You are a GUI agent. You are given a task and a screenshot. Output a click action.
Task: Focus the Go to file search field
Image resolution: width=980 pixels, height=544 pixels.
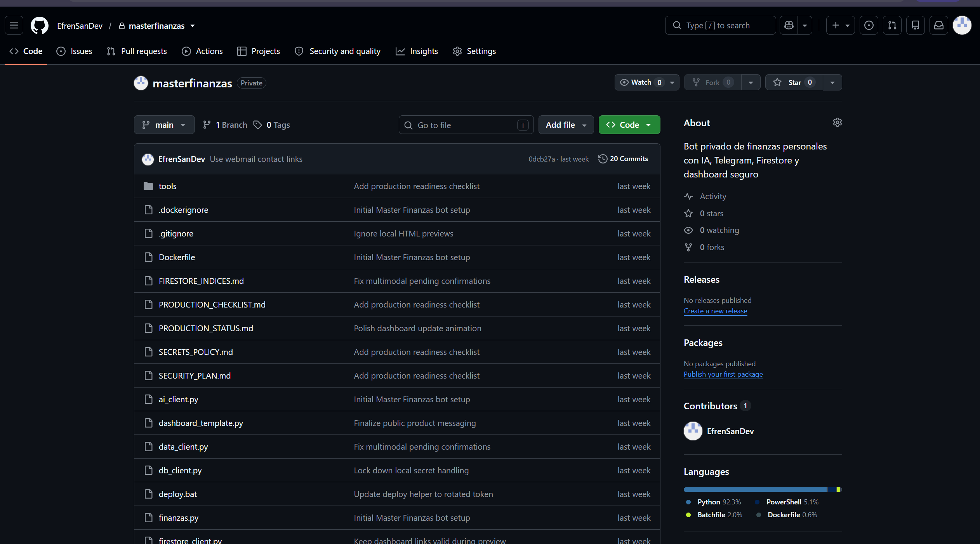[x=466, y=125]
